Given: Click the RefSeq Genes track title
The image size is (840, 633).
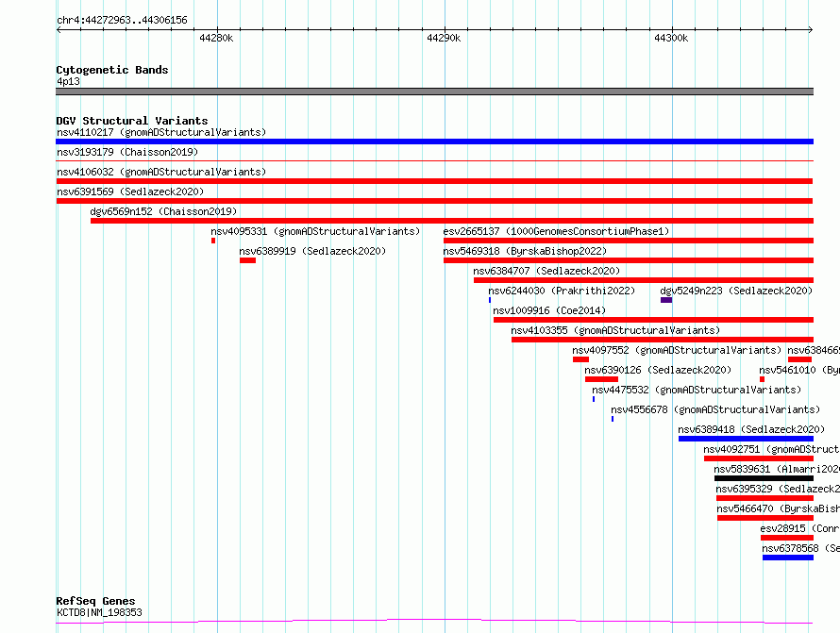Looking at the screenshot, I should pyautogui.click(x=95, y=601).
